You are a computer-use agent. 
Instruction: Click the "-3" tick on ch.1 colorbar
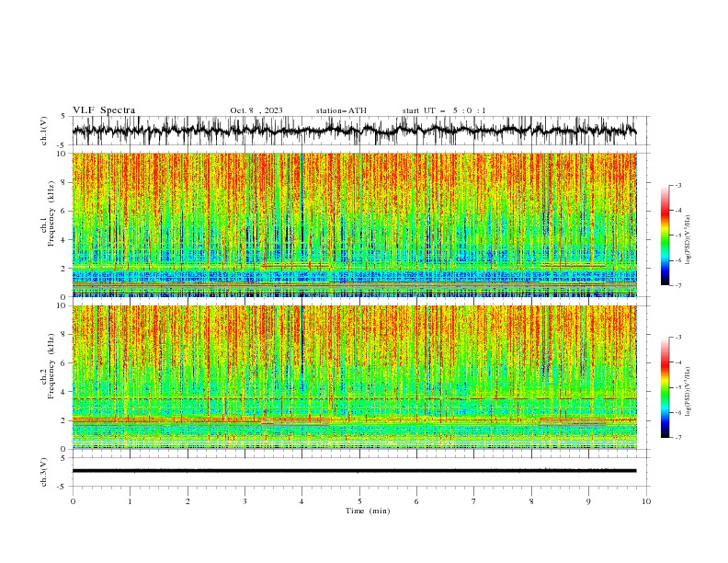point(677,185)
